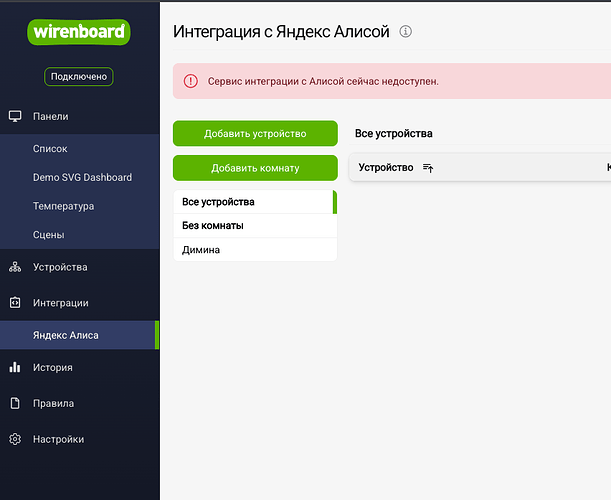Click the Все устройства list heading
611x500 pixels.
coord(394,134)
